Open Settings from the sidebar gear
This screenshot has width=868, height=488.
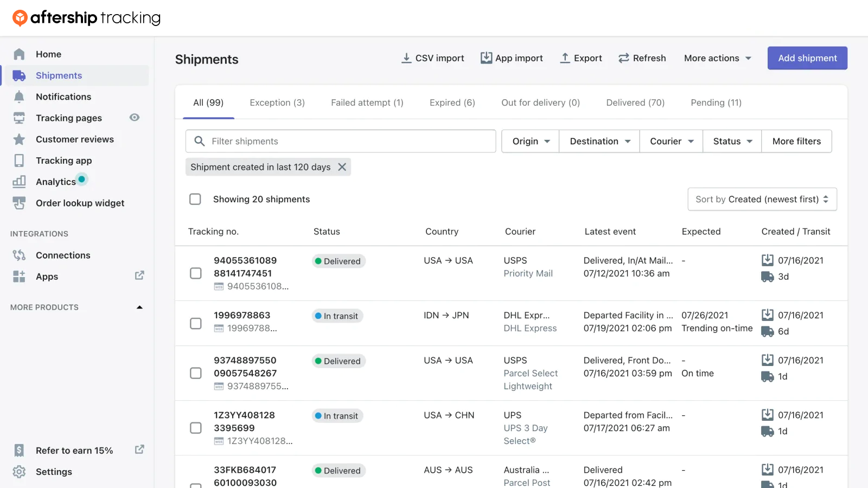(19, 472)
